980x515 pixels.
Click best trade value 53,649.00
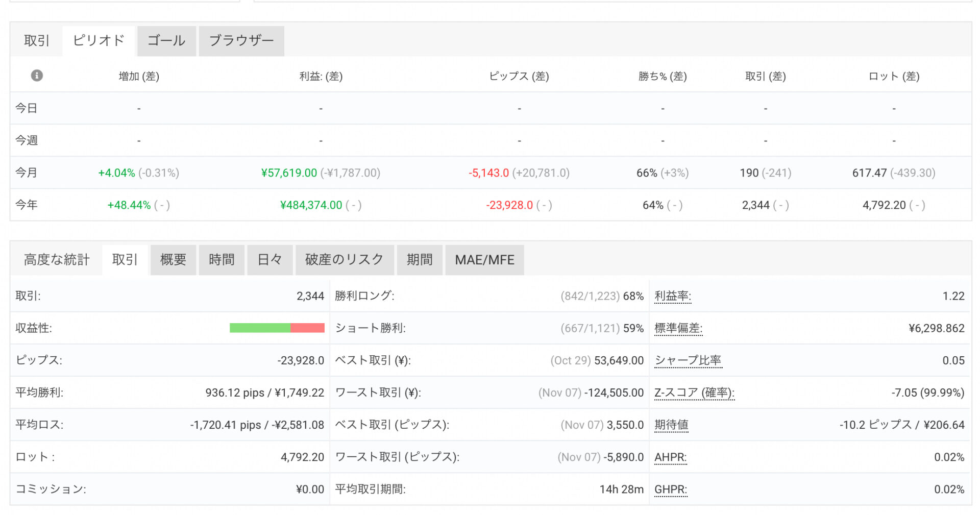tap(619, 360)
